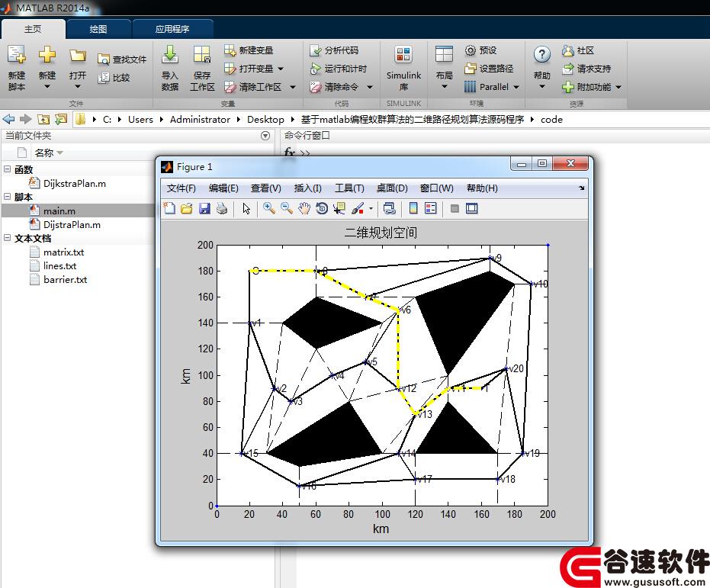Switch to the 主页 ribbon tab
This screenshot has height=588, width=710.
[x=33, y=29]
